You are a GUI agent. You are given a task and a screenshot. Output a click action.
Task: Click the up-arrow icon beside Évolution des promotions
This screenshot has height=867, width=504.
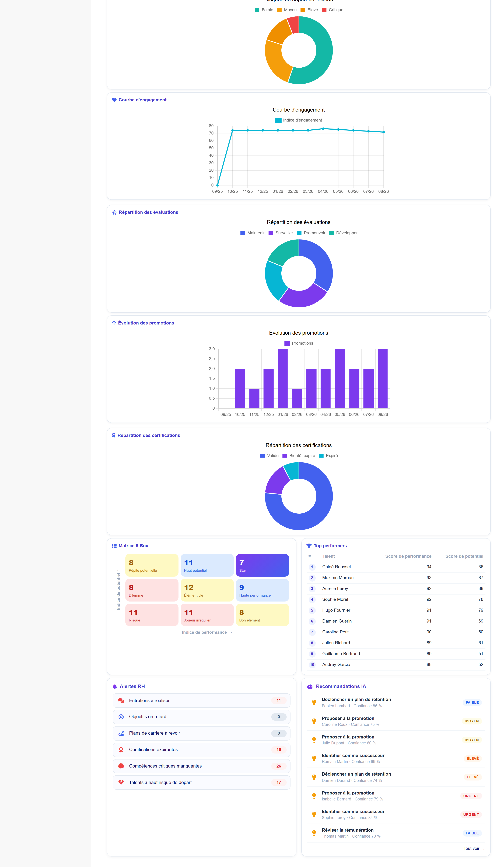click(x=114, y=323)
